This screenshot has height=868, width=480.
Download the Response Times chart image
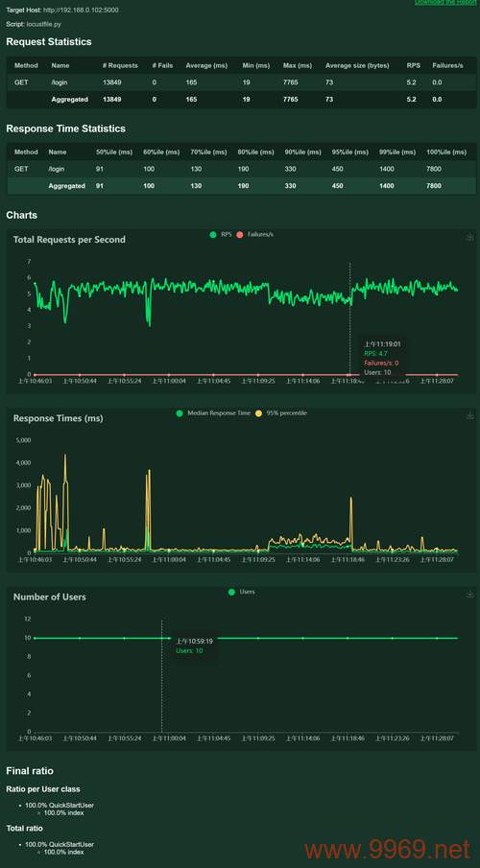[x=470, y=415]
